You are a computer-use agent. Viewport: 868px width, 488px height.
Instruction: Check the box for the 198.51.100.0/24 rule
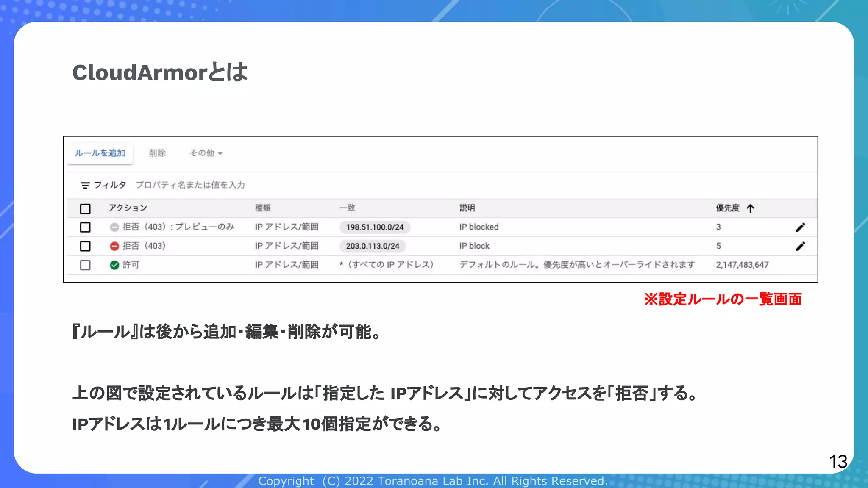(85, 227)
